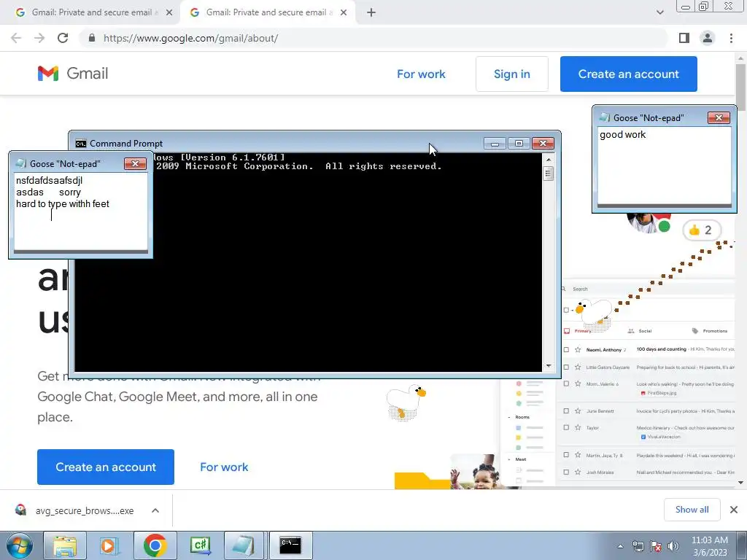Click the Rooms section expander

pos(509,417)
